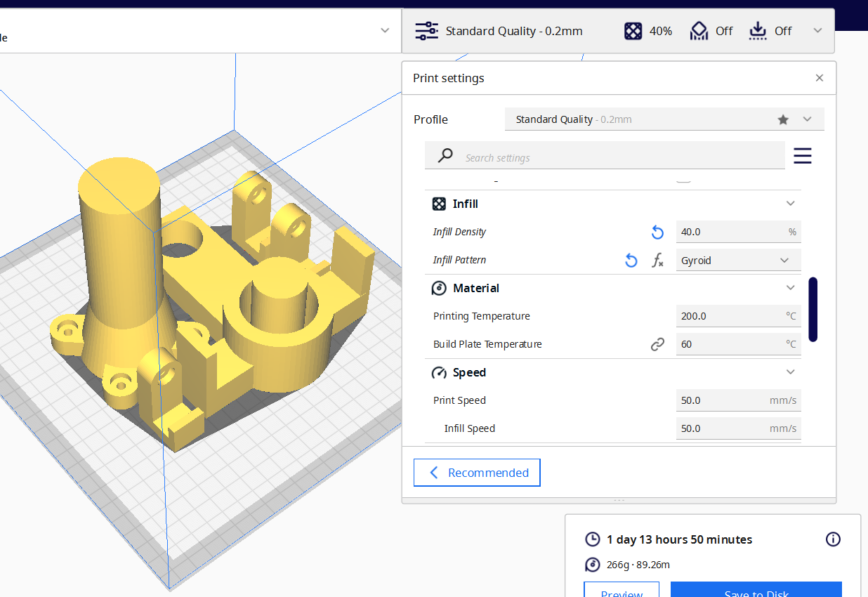Edit the Infill Density field
Viewport: 868px width, 597px height.
point(738,232)
